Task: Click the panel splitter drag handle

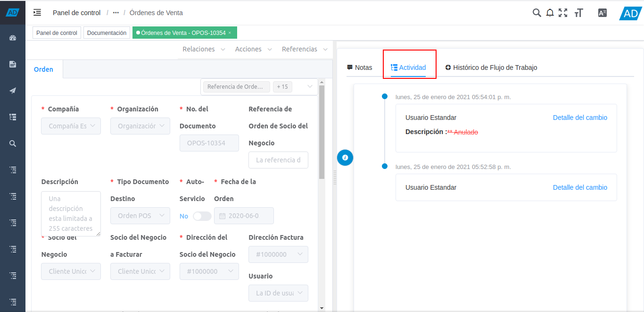Action: 335,178
